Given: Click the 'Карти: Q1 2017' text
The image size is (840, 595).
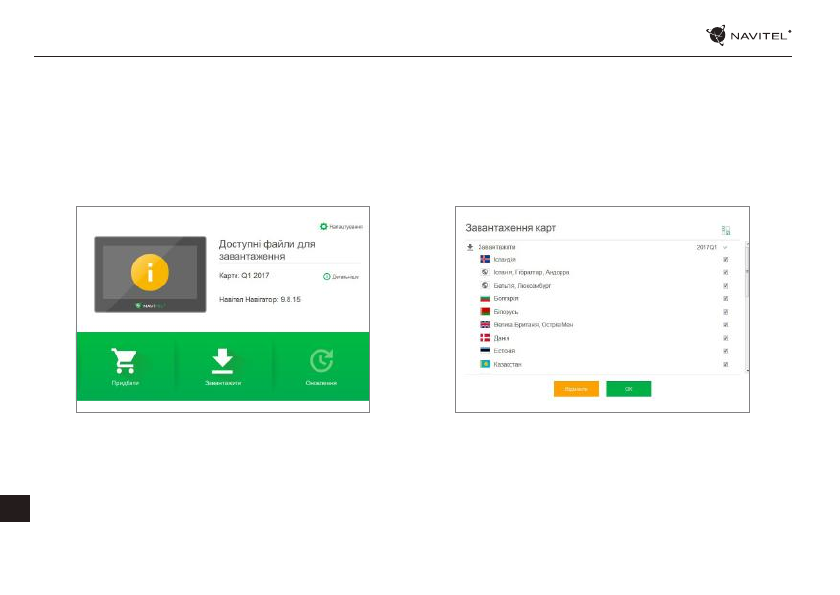Looking at the screenshot, I should [x=244, y=275].
